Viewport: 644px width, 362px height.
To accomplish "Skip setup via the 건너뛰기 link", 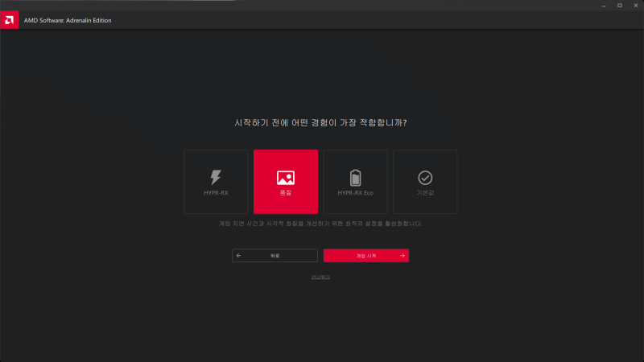I will pyautogui.click(x=320, y=277).
